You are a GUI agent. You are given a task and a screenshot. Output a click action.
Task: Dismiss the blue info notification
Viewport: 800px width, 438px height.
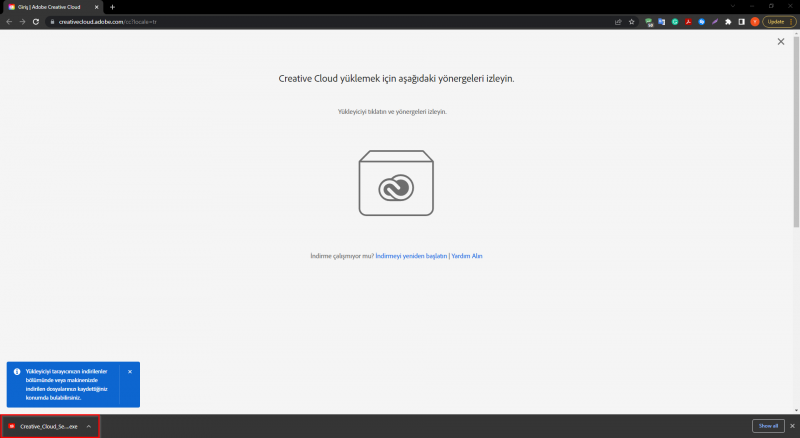click(130, 372)
